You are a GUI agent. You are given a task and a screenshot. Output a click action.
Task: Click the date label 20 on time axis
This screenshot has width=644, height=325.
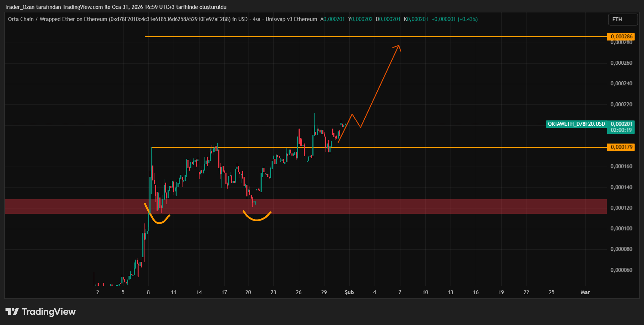point(248,292)
